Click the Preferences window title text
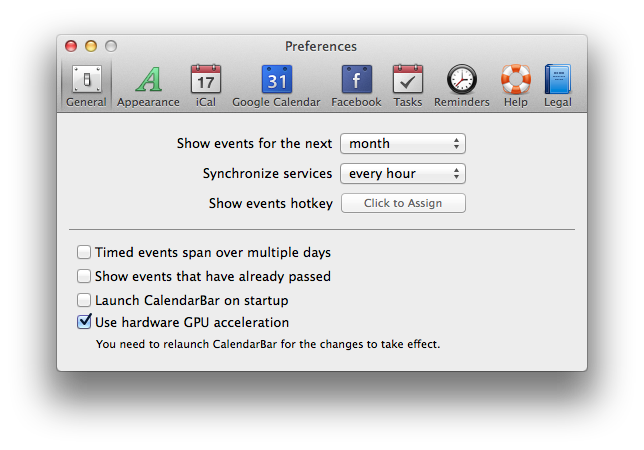Screen dimensions: 644x450 [x=321, y=46]
